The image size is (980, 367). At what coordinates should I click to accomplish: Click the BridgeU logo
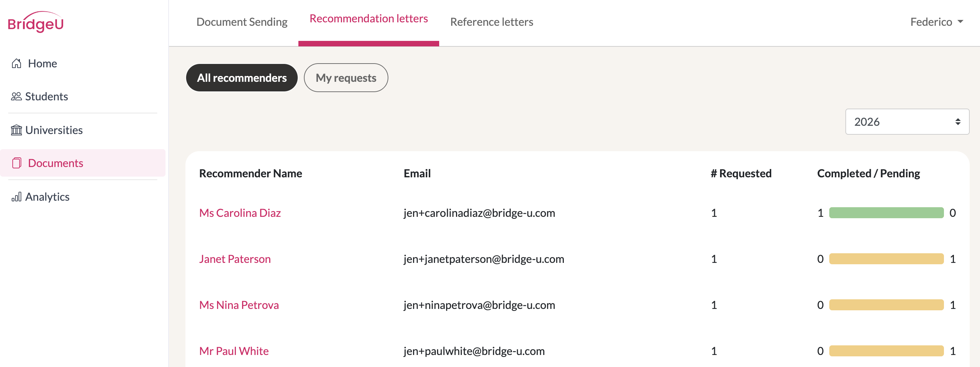point(35,22)
